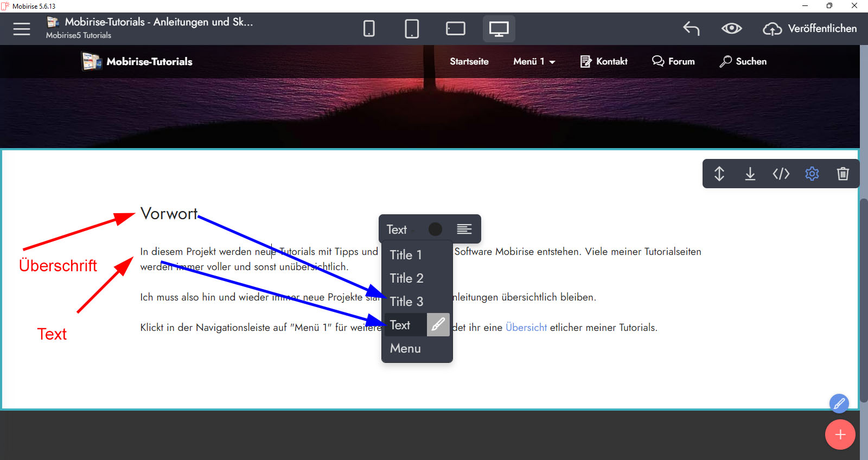Image resolution: width=868 pixels, height=460 pixels.
Task: Click the undo arrow icon
Action: (x=691, y=28)
